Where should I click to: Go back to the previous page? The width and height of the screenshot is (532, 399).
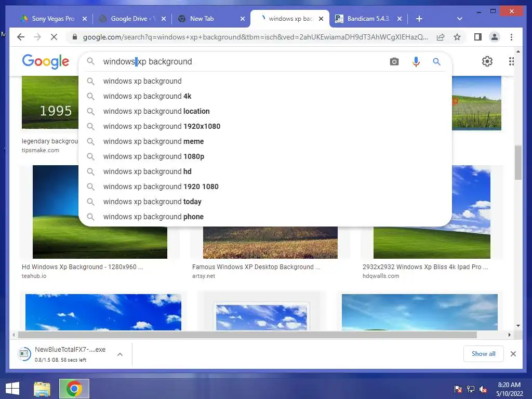21,37
